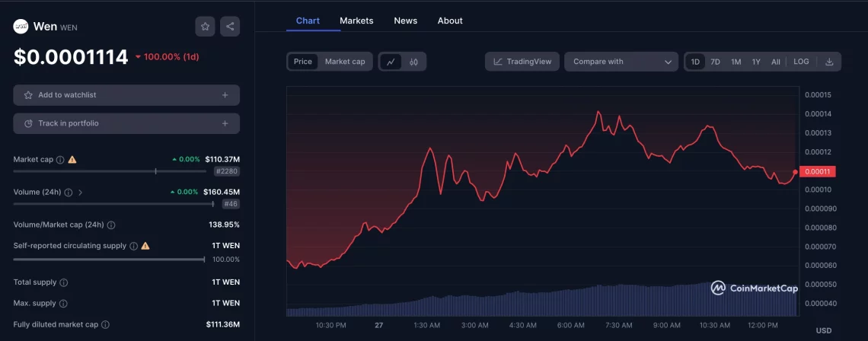Click the $111.36M fully diluted value
The width and height of the screenshot is (868, 341).
click(222, 324)
